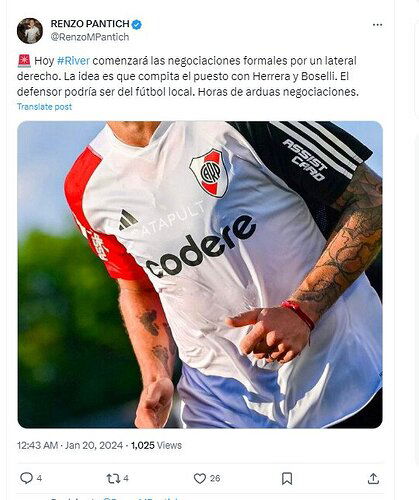Open the @RenzoMPantich handle
Image resolution: width=419 pixels, height=500 pixels.
pyautogui.click(x=90, y=37)
